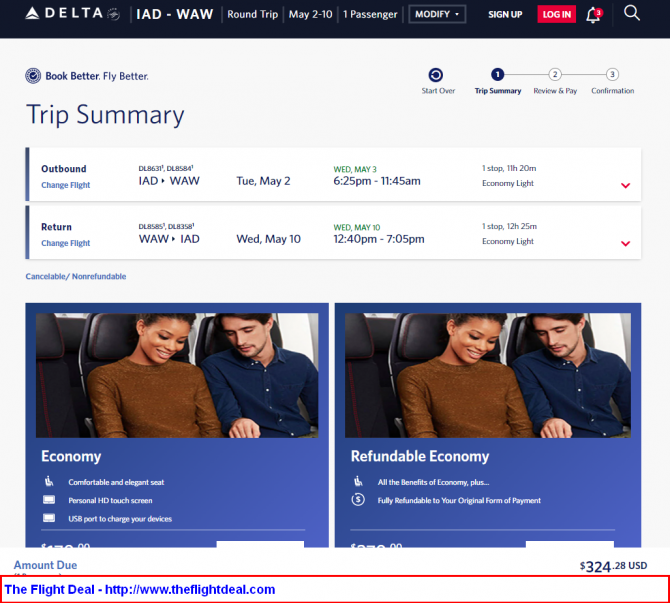The image size is (670, 603).
Task: Click the DL8631, DL8584 flight numbers
Action: [x=166, y=168]
